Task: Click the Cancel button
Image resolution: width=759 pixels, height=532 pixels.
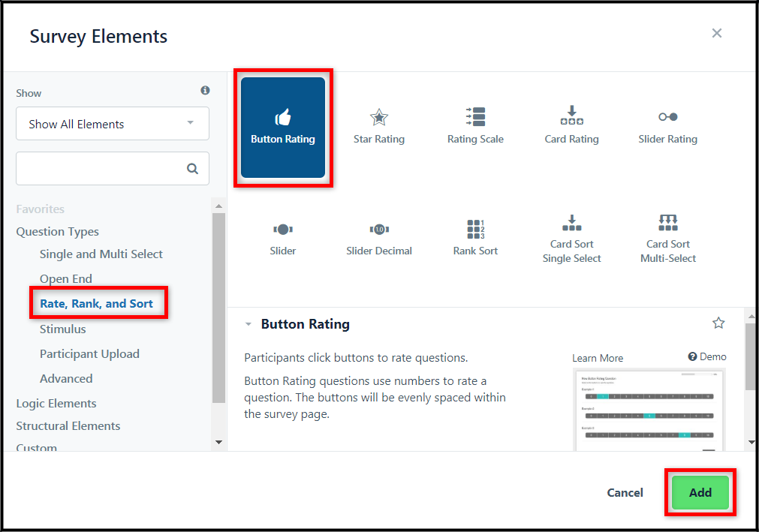Action: pyautogui.click(x=625, y=492)
